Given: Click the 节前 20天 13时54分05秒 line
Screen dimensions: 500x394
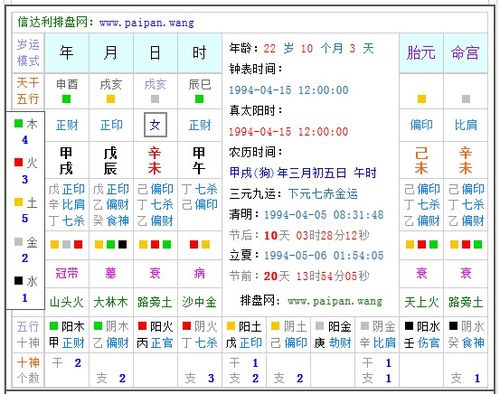Looking at the screenshot, I should coord(299,276).
